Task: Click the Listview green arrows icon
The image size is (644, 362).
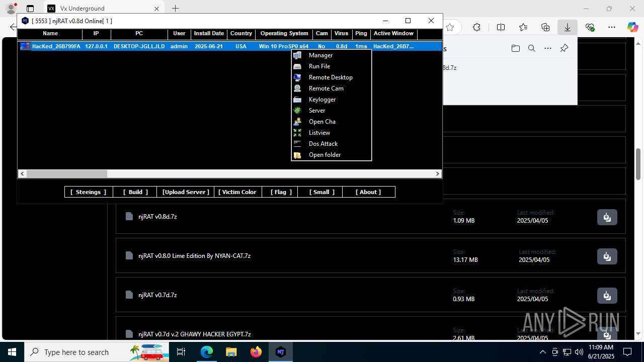Action: [297, 133]
